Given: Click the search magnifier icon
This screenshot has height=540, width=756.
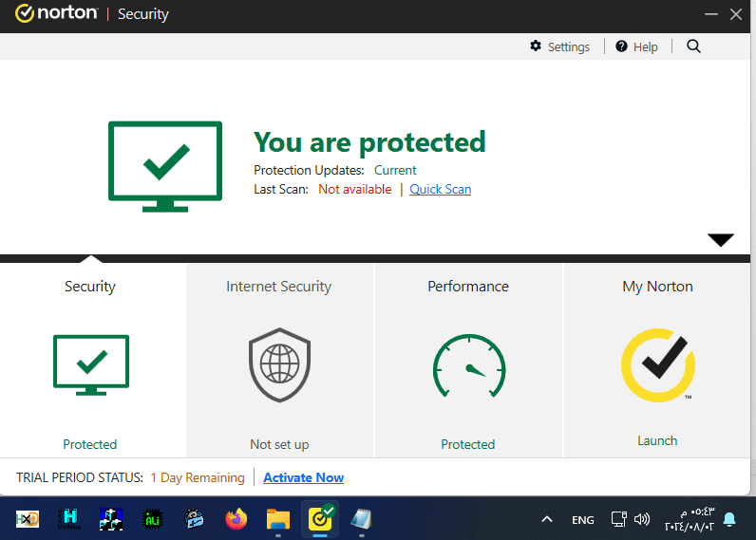Looking at the screenshot, I should 693,47.
